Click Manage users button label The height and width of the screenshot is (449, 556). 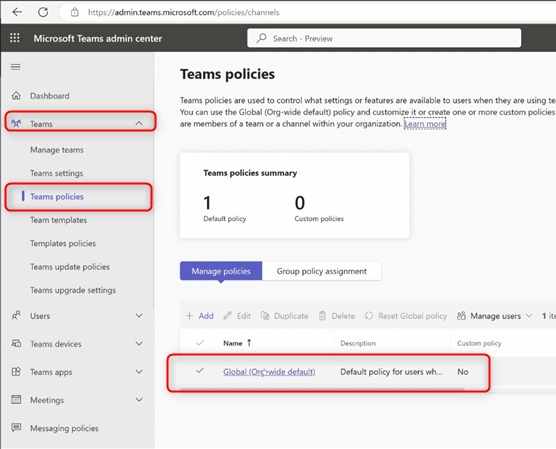point(495,316)
